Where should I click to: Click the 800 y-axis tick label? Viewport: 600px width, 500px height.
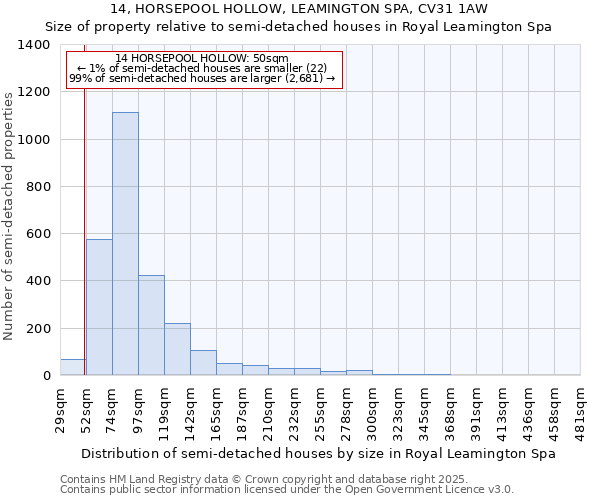38,187
